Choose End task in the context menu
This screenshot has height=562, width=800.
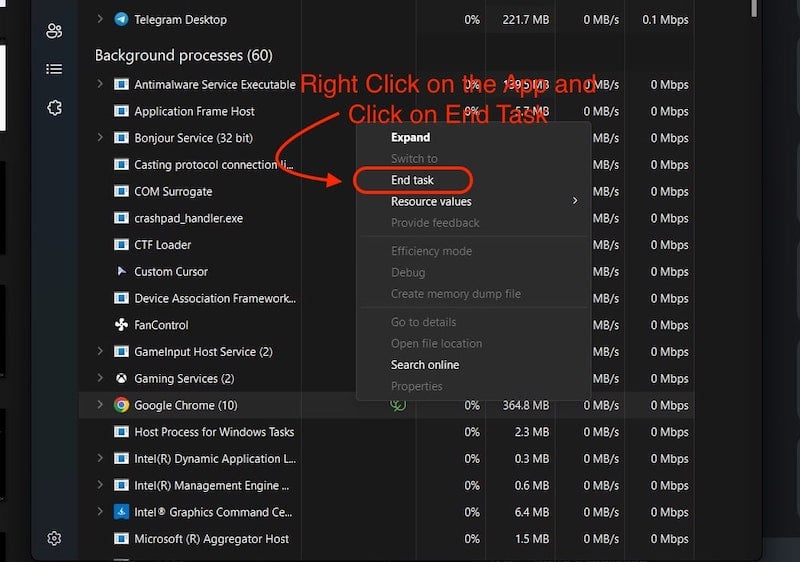(x=412, y=180)
